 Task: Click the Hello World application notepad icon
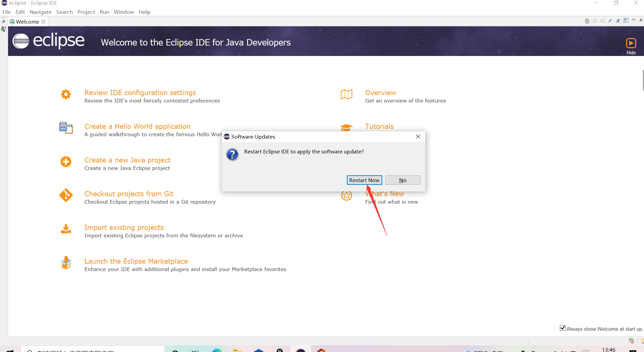pos(66,128)
